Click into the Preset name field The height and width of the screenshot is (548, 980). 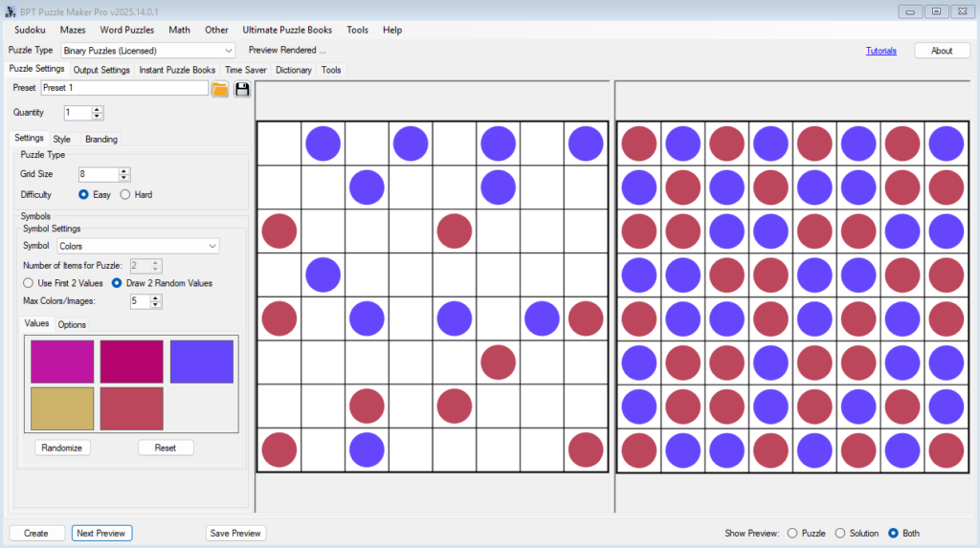pyautogui.click(x=123, y=88)
